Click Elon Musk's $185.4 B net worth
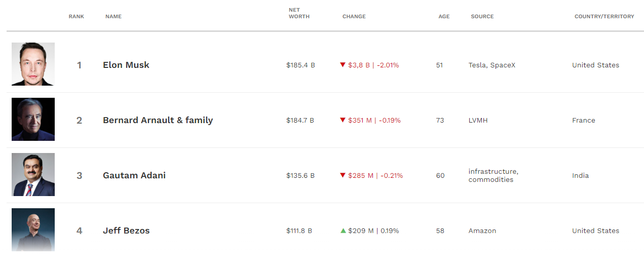This screenshot has width=644, height=267. point(300,65)
